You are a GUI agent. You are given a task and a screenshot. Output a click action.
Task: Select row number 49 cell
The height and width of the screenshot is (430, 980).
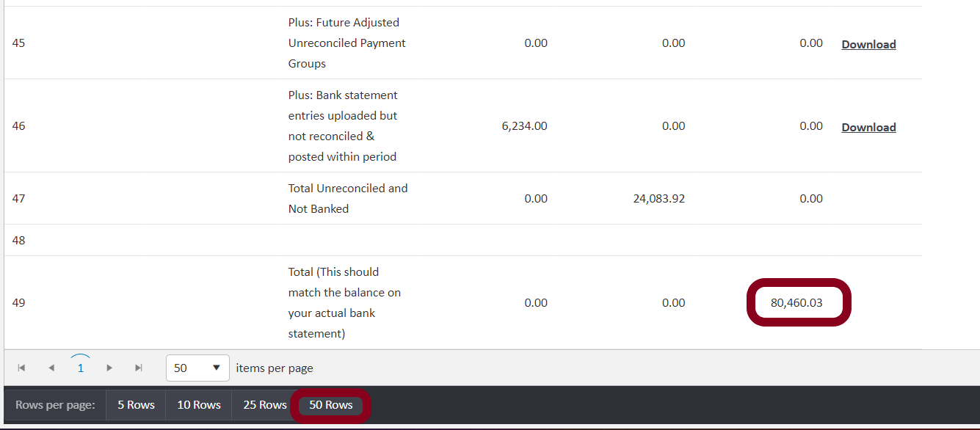coord(19,302)
